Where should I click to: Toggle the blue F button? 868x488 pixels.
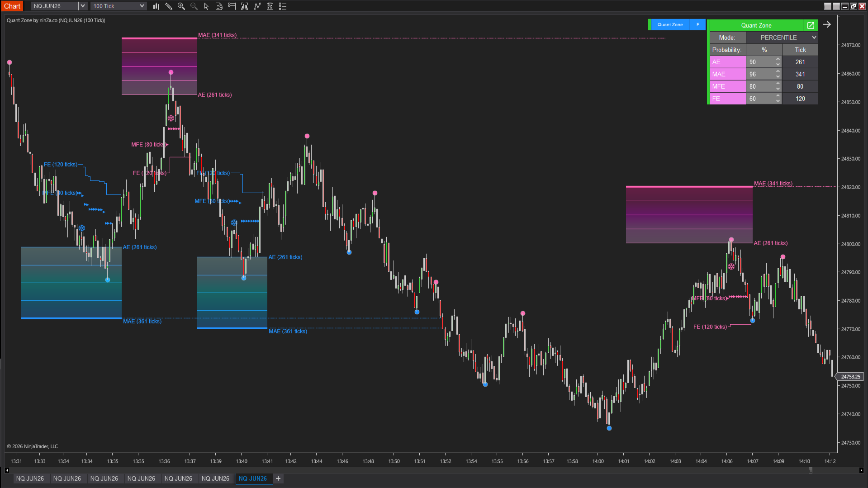[x=697, y=25]
